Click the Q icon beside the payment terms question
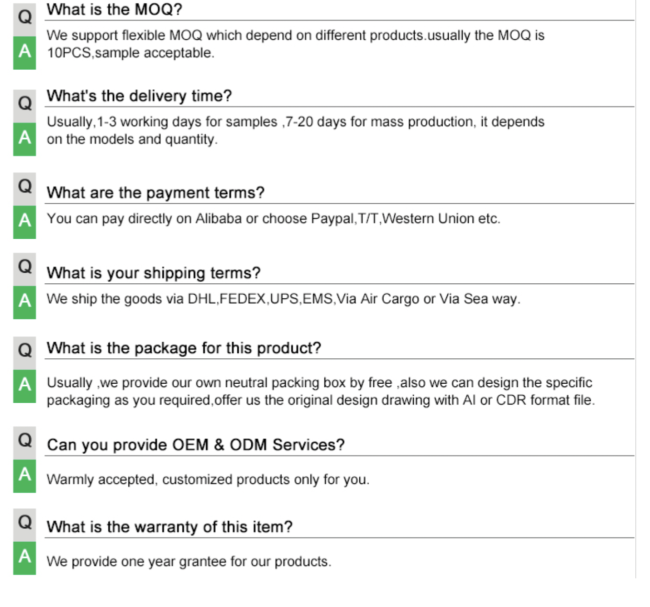 24,189
